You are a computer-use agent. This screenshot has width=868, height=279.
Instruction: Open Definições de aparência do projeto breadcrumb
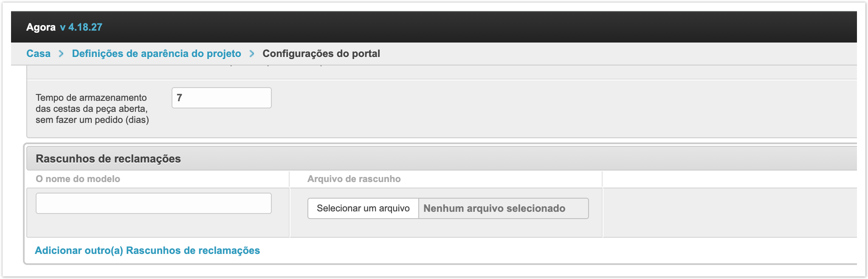tap(156, 54)
